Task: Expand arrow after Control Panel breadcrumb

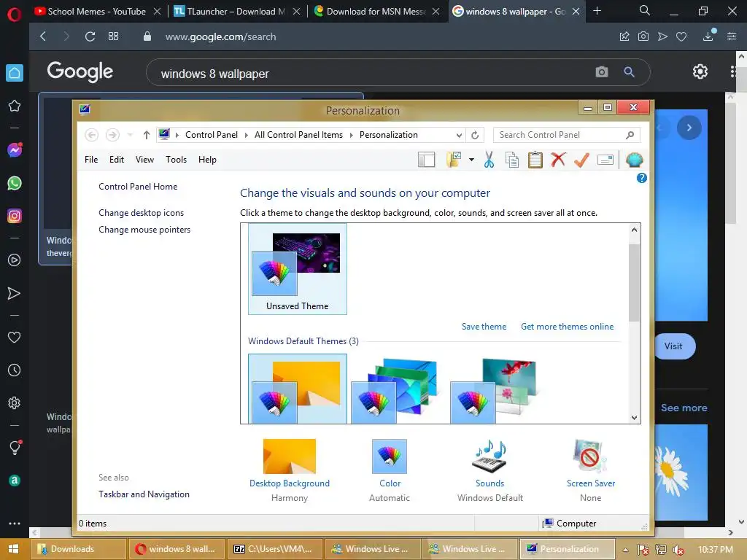Action: tap(246, 135)
